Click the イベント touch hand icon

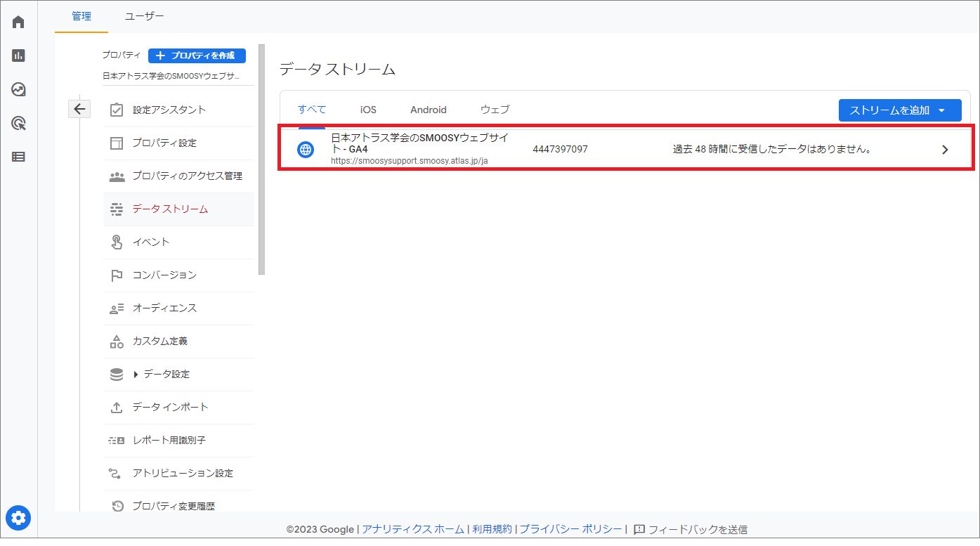tap(117, 242)
